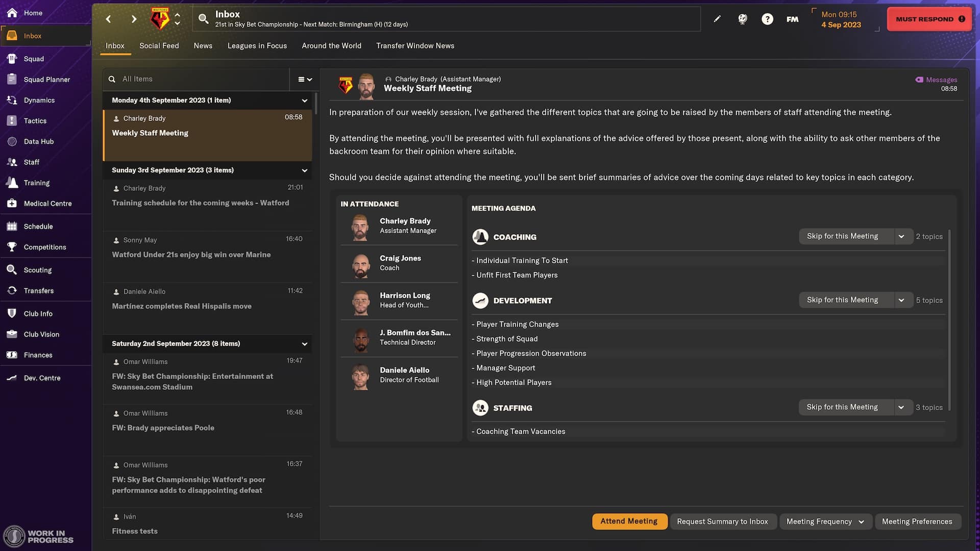Screen dimensions: 980x551
Task: Switch to the Transfer Window News tab
Action: 415,45
